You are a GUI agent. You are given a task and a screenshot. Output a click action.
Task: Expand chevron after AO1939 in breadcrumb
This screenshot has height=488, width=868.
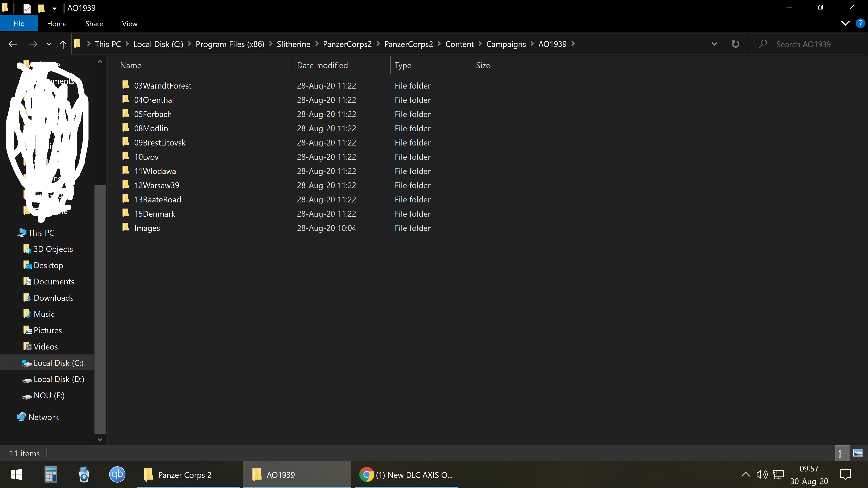click(x=573, y=44)
